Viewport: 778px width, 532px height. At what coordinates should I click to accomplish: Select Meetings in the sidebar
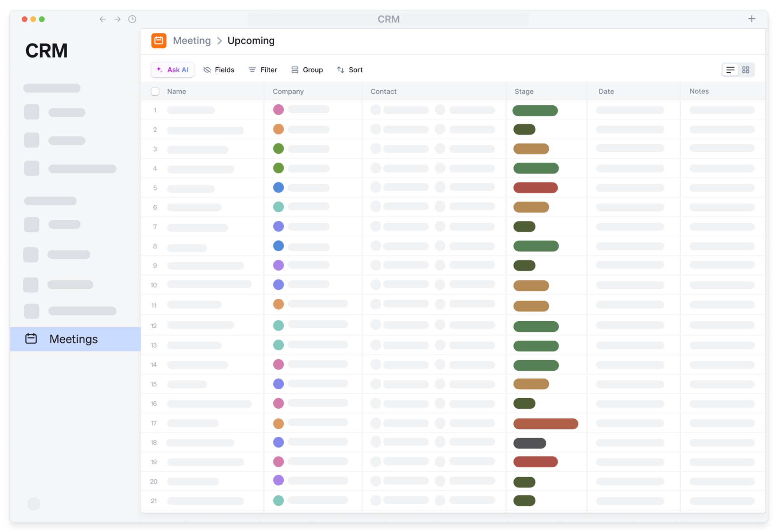(74, 339)
